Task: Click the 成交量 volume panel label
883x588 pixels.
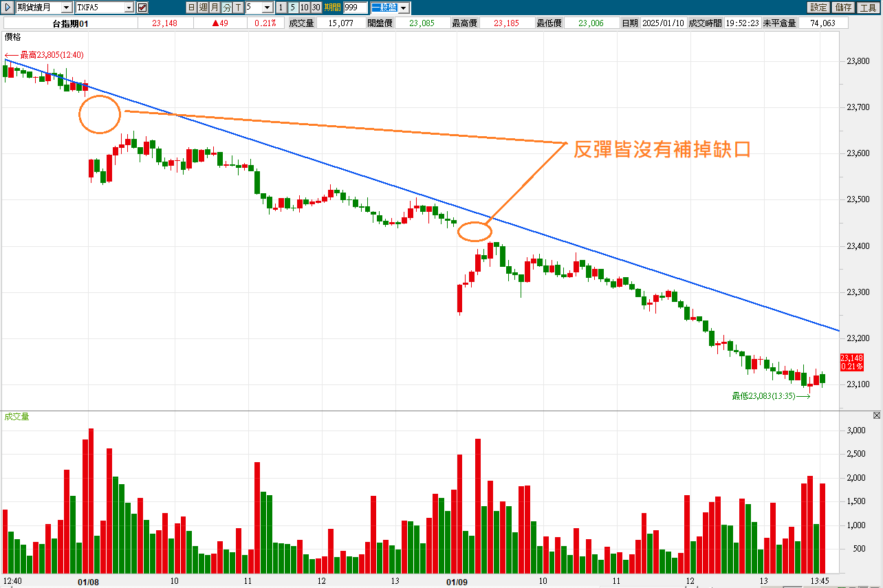Action: tap(17, 417)
